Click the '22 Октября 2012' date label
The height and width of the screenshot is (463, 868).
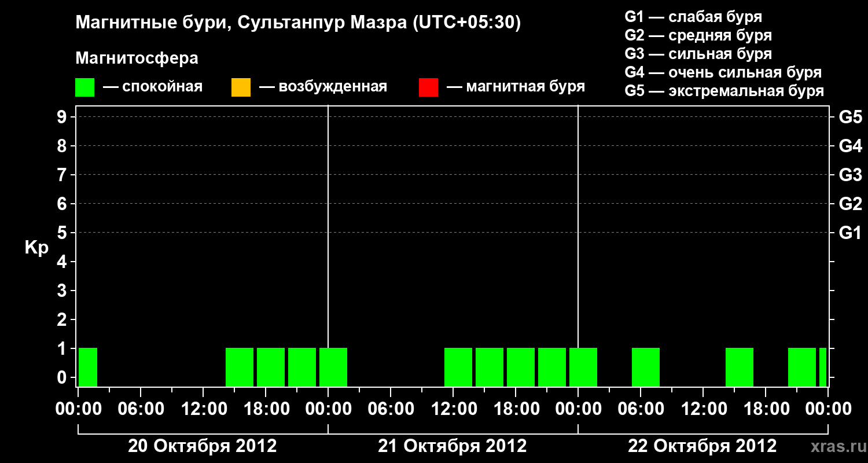coord(703,446)
